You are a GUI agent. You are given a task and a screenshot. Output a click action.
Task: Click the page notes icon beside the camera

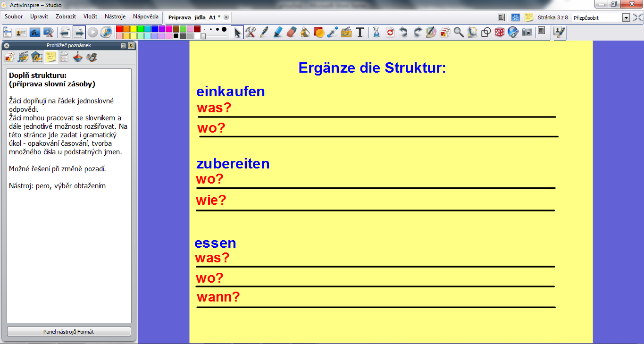pos(542,31)
